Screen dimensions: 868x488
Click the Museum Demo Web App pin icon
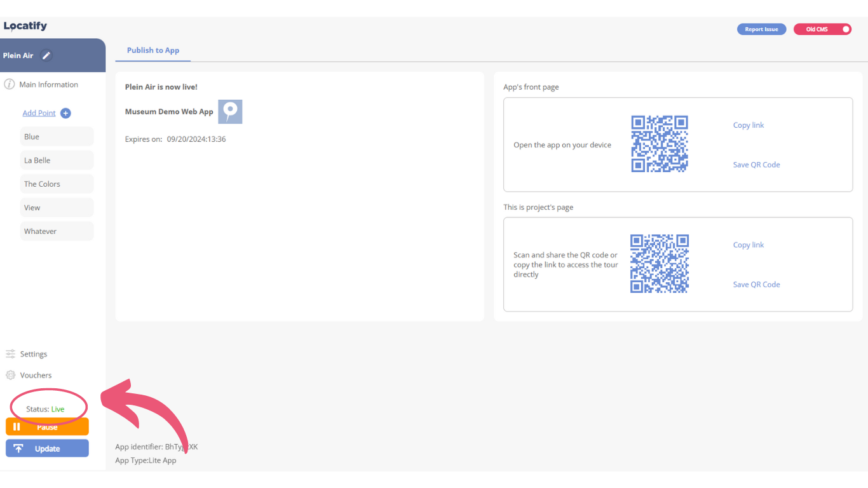(x=230, y=112)
